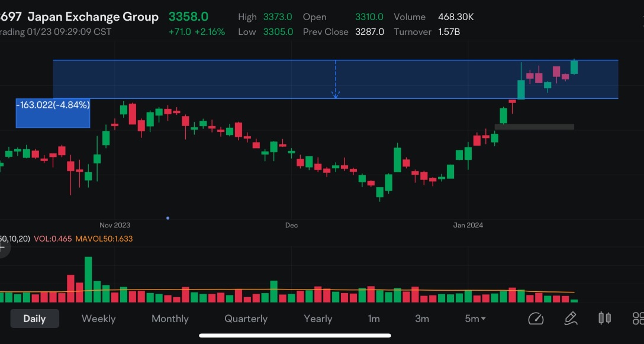Tap the latest green candlestick at right
The height and width of the screenshot is (344, 644).
pyautogui.click(x=574, y=67)
